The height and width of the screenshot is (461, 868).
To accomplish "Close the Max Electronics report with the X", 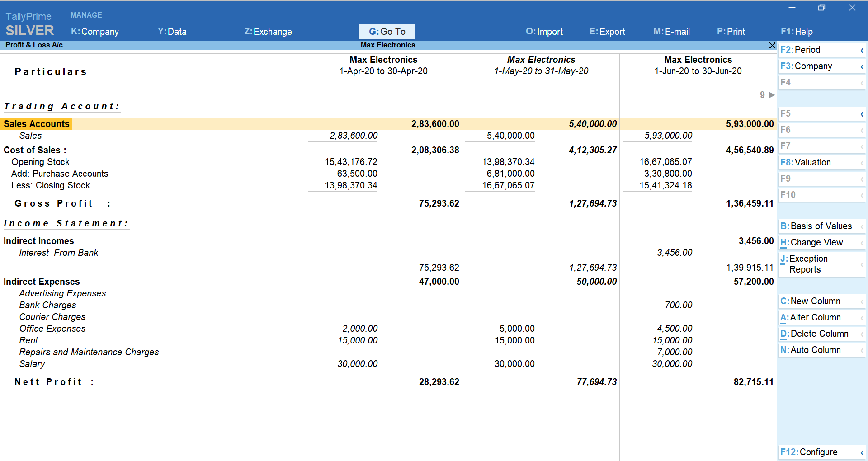I will click(772, 45).
